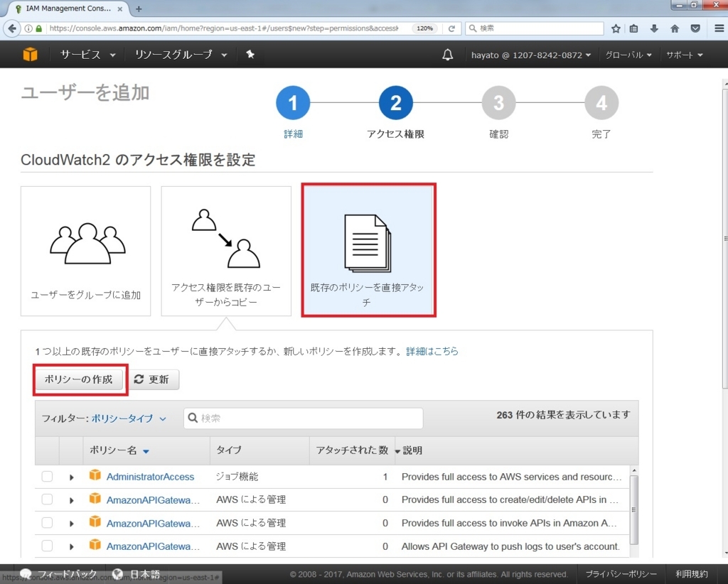
Task: Click the downloads arrow icon
Action: point(654,28)
